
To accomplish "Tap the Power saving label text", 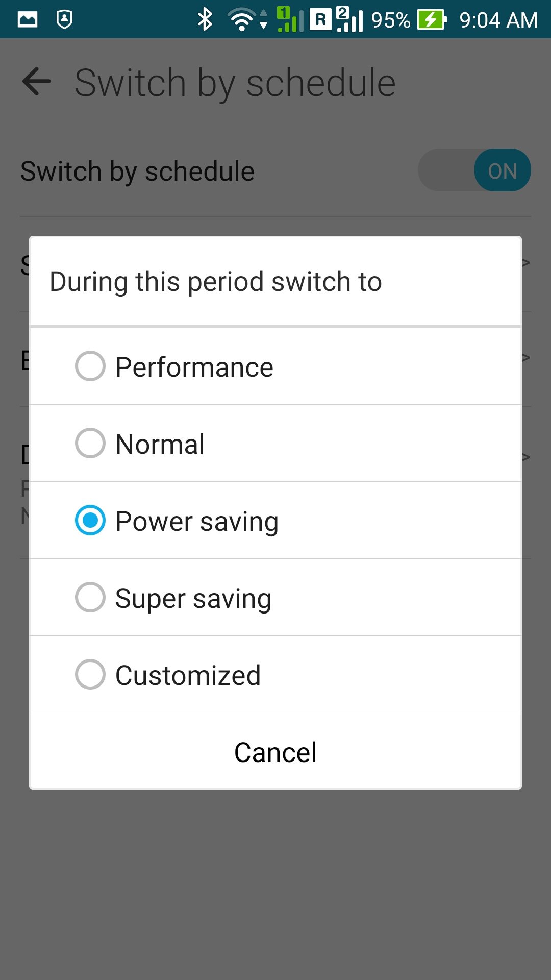I will coord(197,521).
